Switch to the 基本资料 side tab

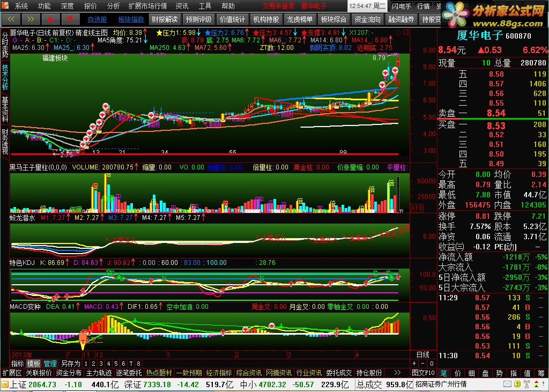click(5, 109)
